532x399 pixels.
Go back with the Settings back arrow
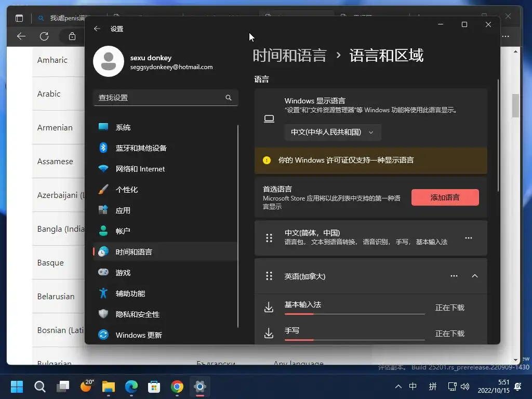pos(97,29)
